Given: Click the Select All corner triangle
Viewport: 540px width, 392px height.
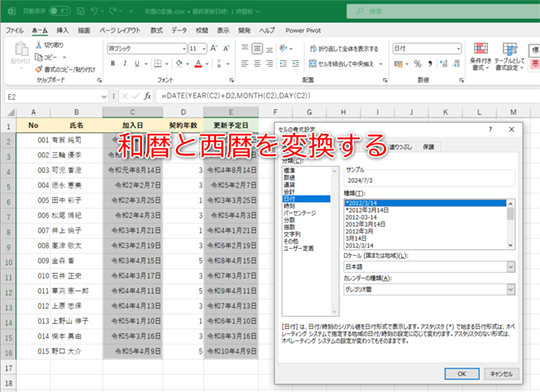Looking at the screenshot, I should (x=11, y=112).
